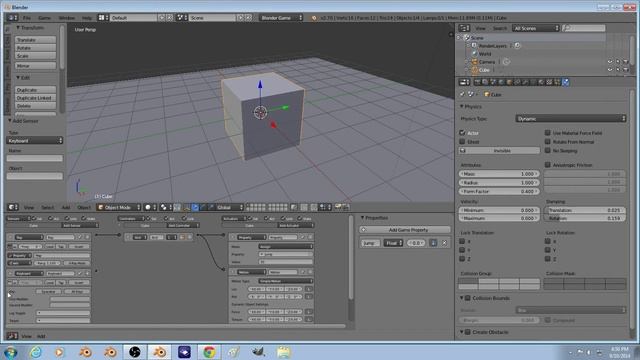Open Blender from the taskbar

pos(159,351)
